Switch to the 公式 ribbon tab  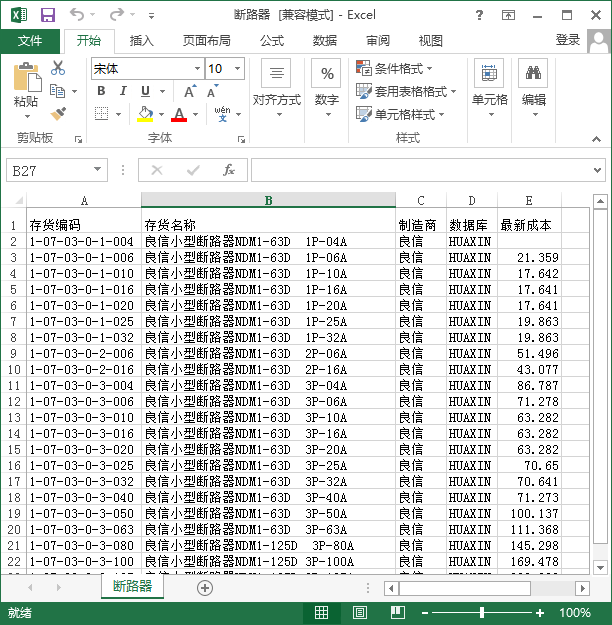[272, 41]
